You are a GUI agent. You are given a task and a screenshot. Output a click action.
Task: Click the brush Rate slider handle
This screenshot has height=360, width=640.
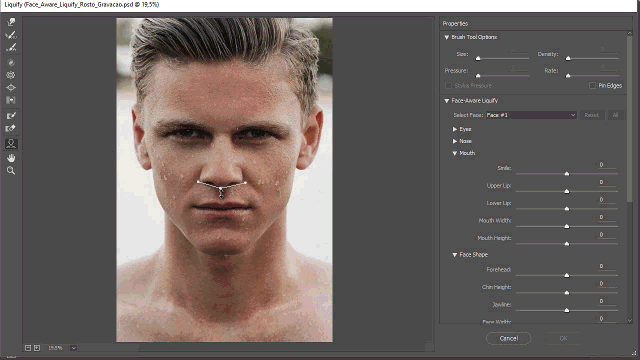pyautogui.click(x=568, y=76)
